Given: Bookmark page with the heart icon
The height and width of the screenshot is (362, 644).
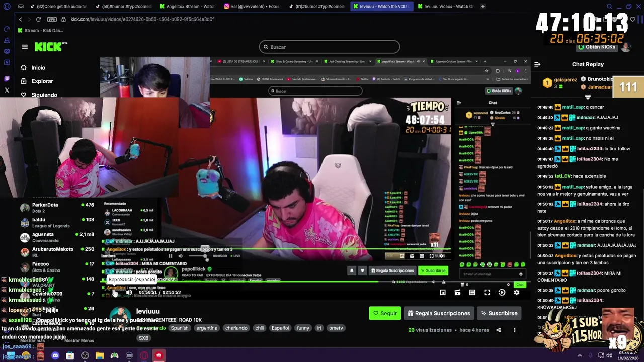Looking at the screenshot, I should pyautogui.click(x=632, y=19).
